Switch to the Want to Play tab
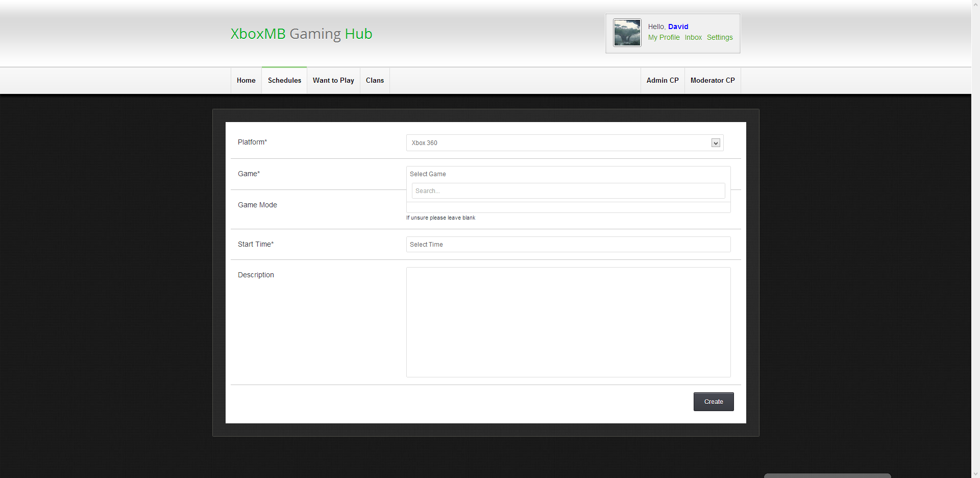This screenshot has width=980, height=478. point(333,80)
